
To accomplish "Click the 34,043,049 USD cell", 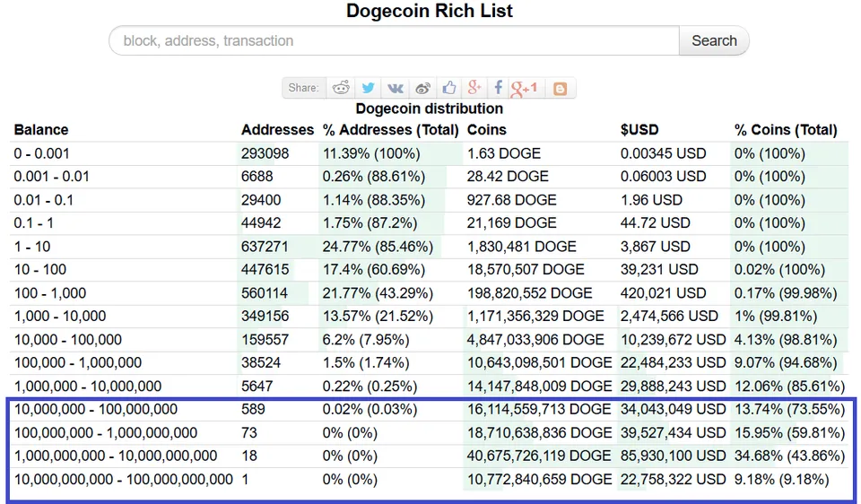I will click(x=674, y=410).
